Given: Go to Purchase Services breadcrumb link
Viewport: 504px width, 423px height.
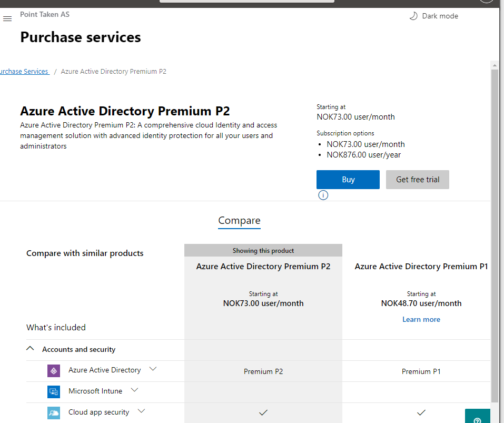Looking at the screenshot, I should (24, 71).
